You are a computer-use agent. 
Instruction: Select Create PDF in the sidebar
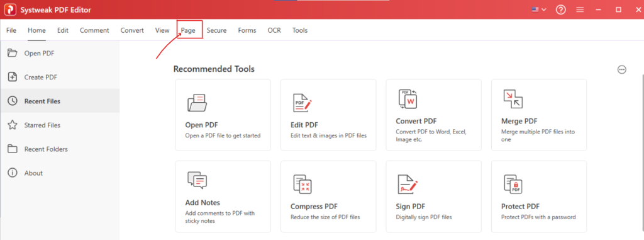click(60, 77)
